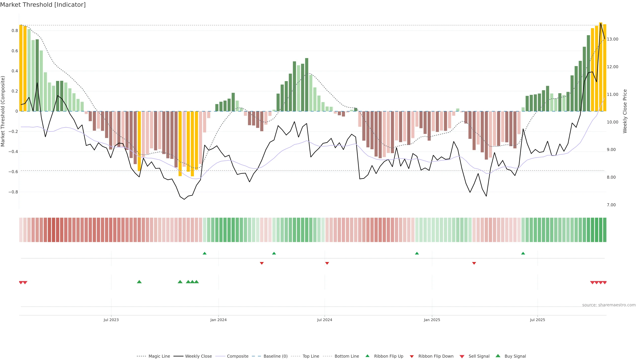
Task: Click the first Ribbon Flip Up marker before Jan 2024
Action: tap(204, 253)
